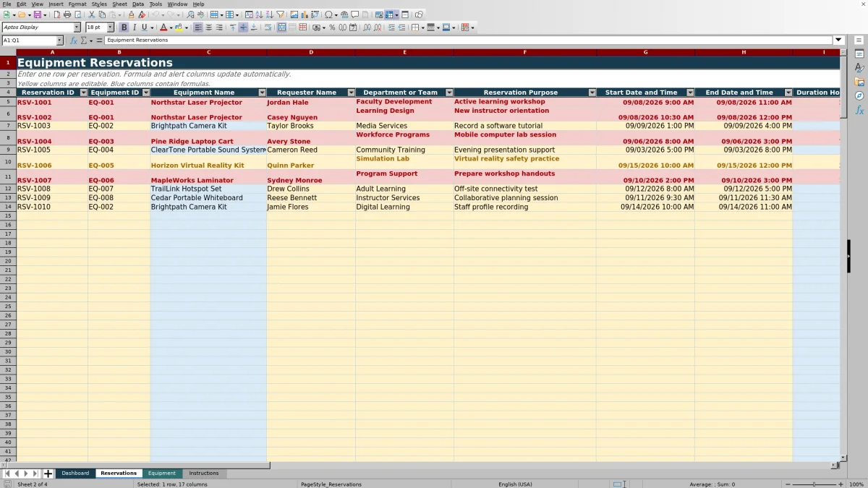Click the vertical scrollbar
The height and width of the screenshot is (488, 868).
(x=843, y=254)
